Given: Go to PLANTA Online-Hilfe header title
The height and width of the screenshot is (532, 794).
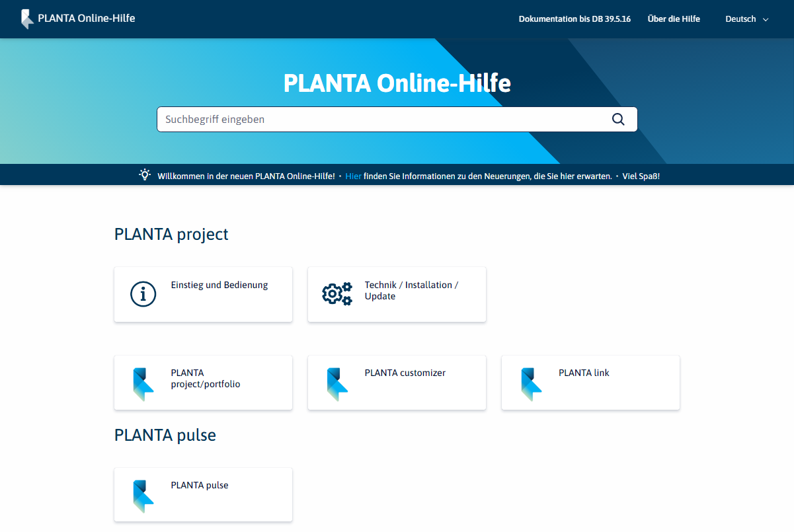Looking at the screenshot, I should (87, 19).
